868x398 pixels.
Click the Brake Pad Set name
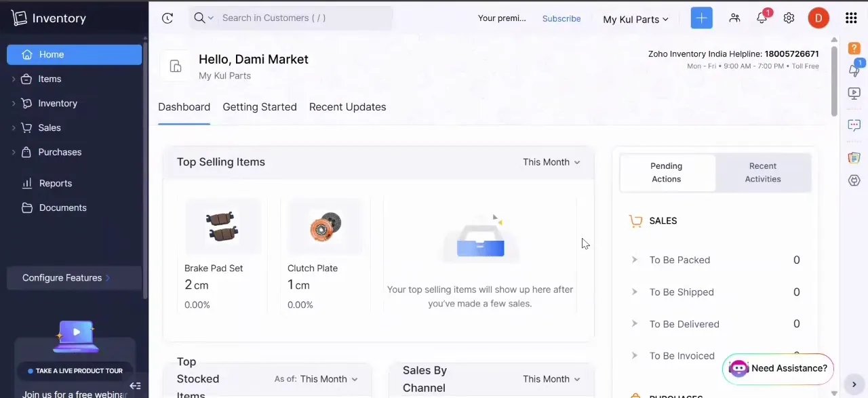click(214, 268)
